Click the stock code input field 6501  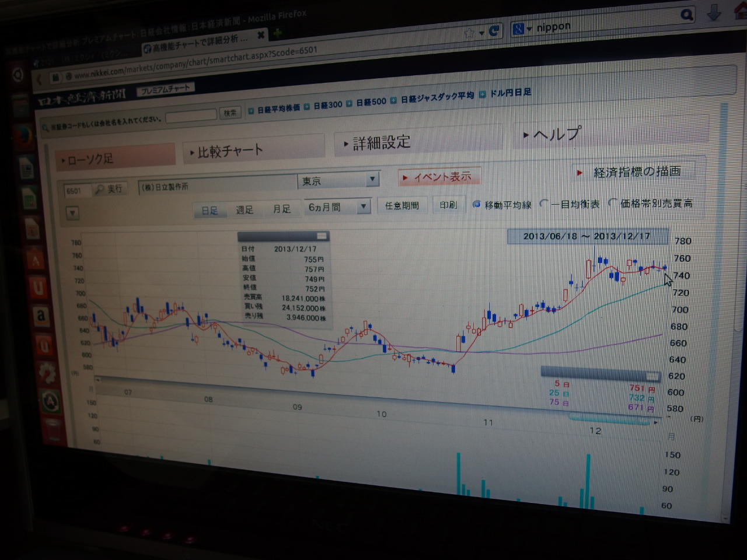coord(76,191)
